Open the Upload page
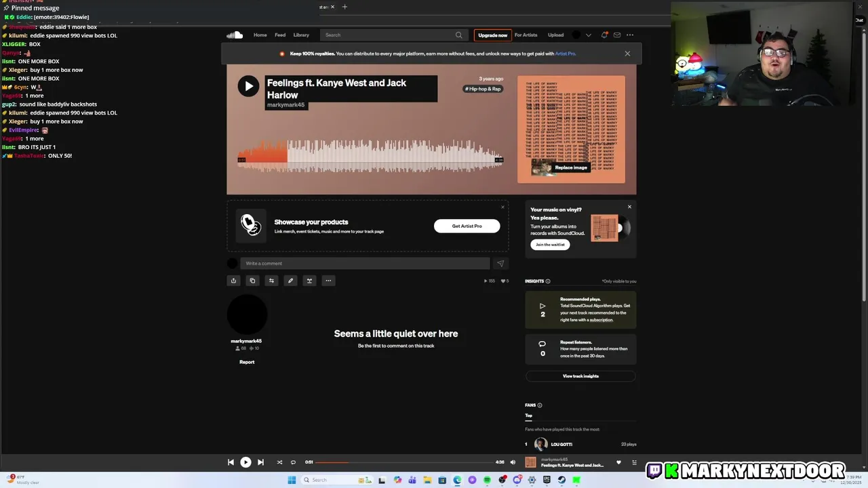 (555, 35)
